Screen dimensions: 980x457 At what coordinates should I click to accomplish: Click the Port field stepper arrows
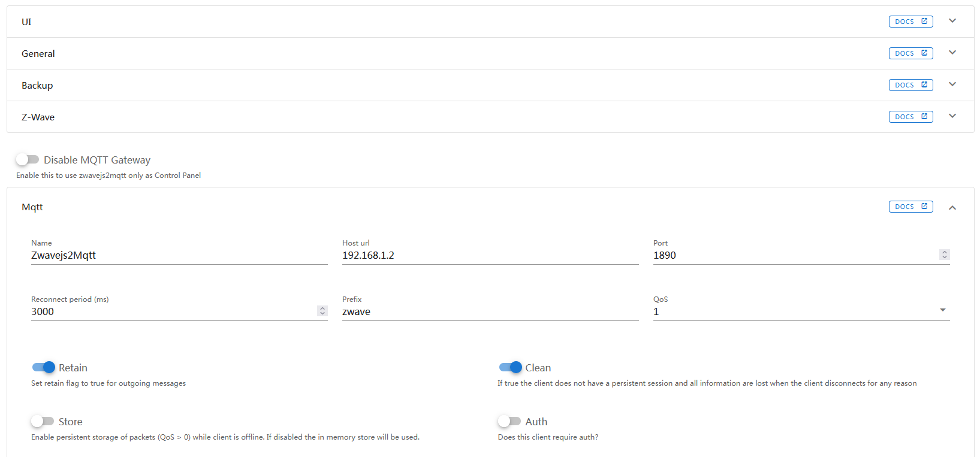pos(945,255)
